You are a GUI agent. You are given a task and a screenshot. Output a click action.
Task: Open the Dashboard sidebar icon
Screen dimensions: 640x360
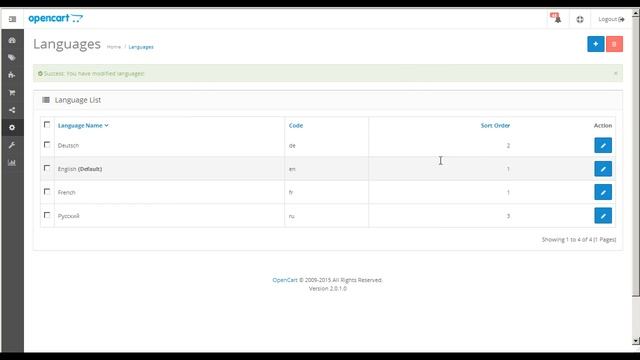click(12, 40)
